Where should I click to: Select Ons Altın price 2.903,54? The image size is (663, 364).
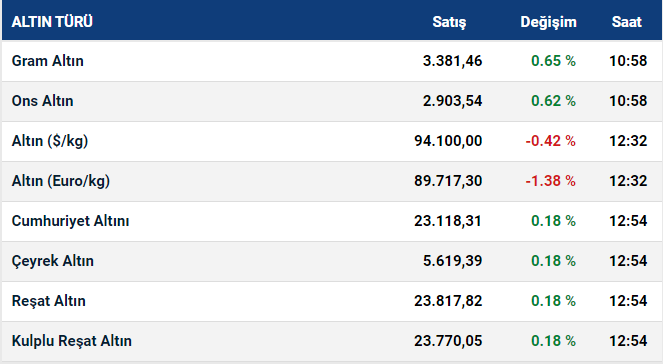pyautogui.click(x=452, y=101)
